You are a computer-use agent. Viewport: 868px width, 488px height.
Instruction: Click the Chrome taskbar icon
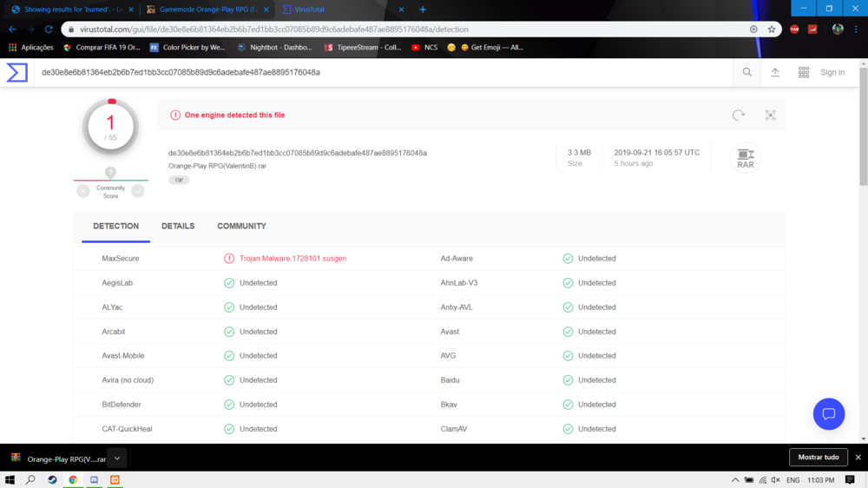(73, 479)
